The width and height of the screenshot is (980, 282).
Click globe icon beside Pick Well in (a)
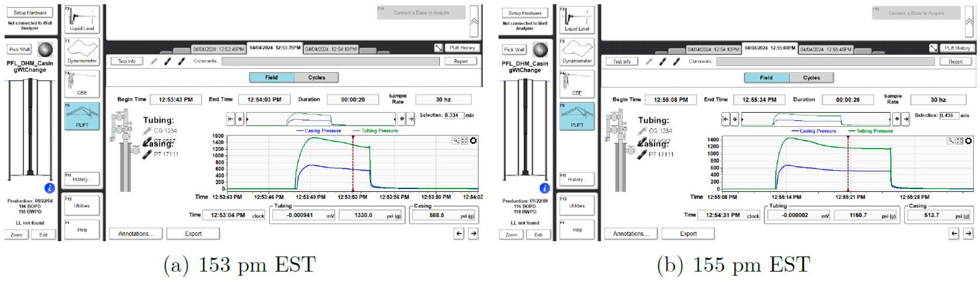45,49
